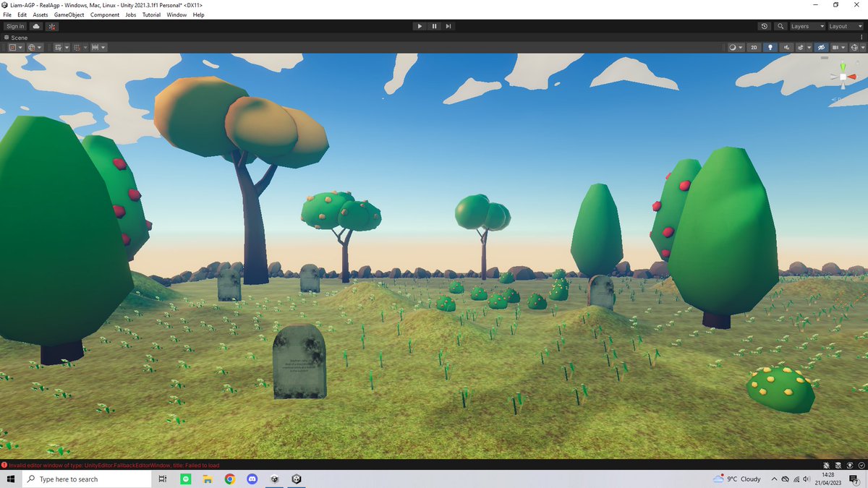Open Chrome from the taskbar
The height and width of the screenshot is (488, 868).
coord(229,479)
